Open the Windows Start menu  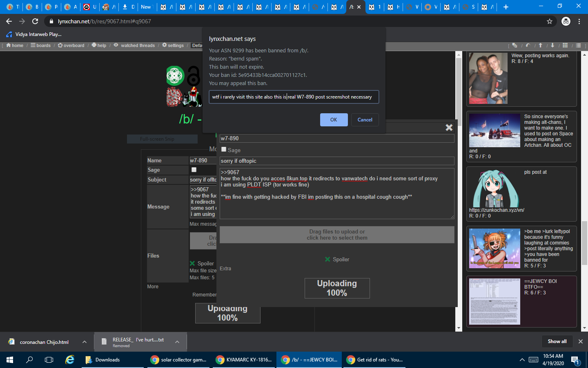(10, 360)
